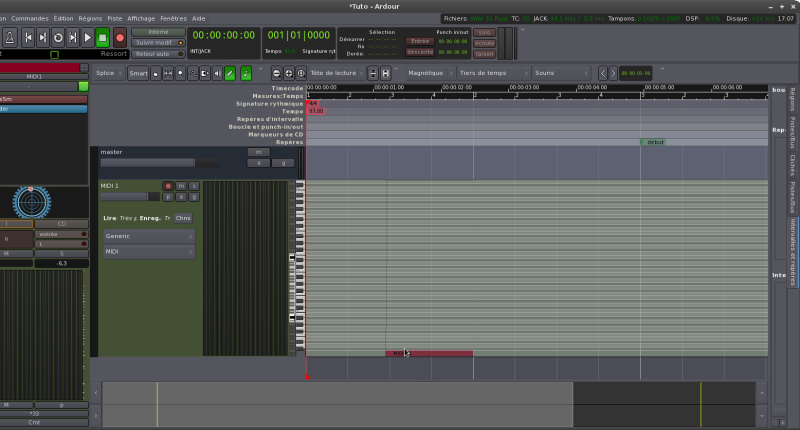Viewport: 800px width, 430px height.
Task: Click the Chns channel selector button
Action: click(182, 218)
